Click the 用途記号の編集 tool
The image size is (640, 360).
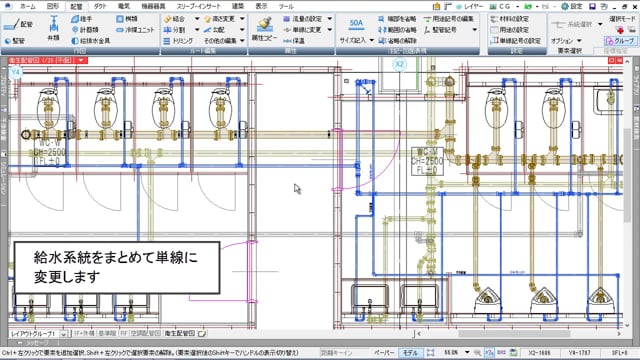coord(449,19)
